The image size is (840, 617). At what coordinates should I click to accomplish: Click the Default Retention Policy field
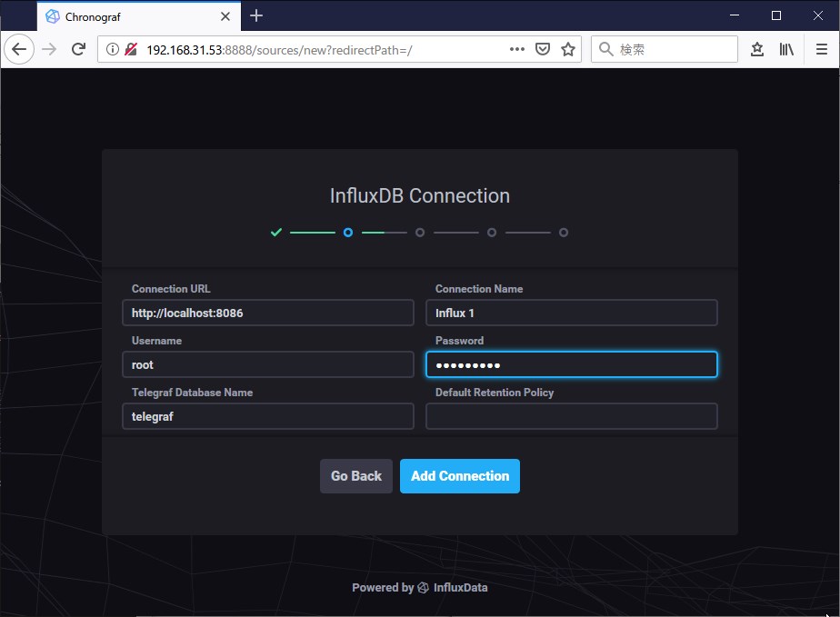tap(572, 416)
